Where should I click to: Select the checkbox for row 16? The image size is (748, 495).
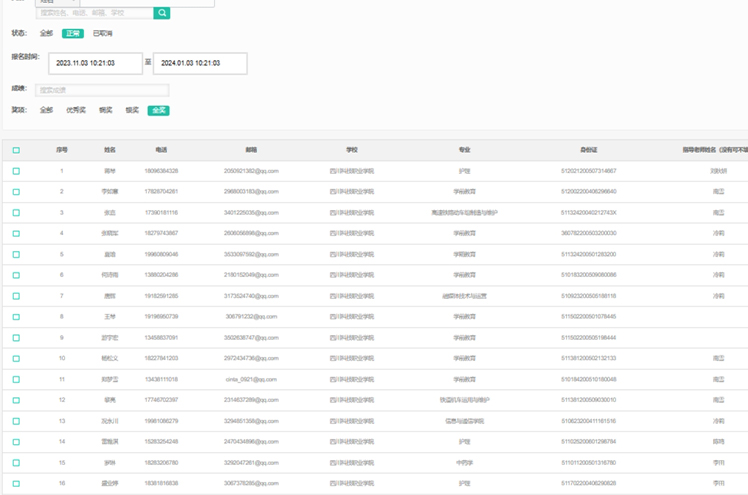coord(16,483)
